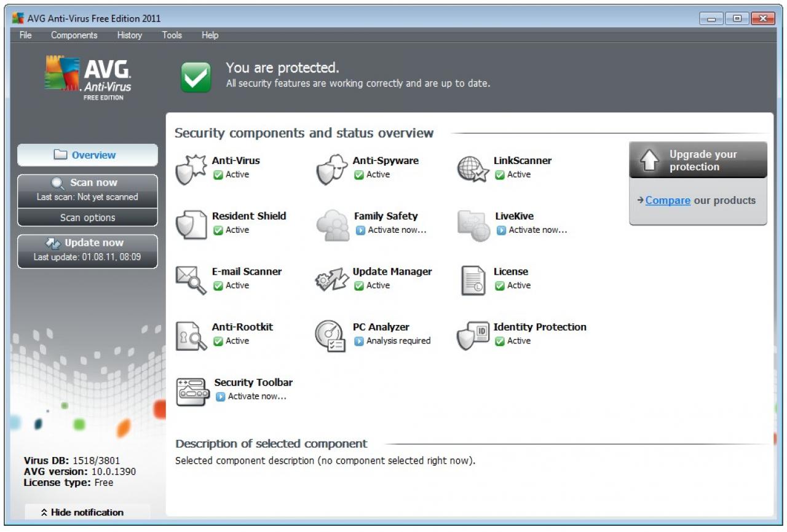Select the Anti-Spyware spy icon
This screenshot has width=787, height=532.
pyautogui.click(x=332, y=170)
